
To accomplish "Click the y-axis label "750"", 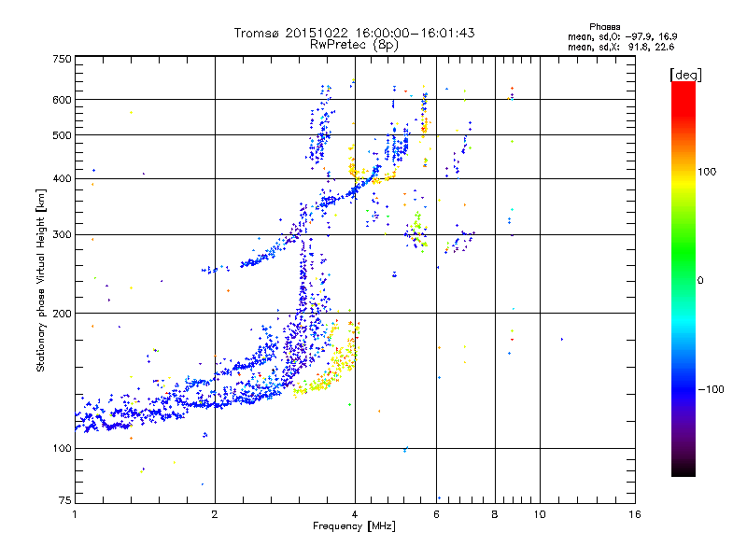I will pyautogui.click(x=62, y=59).
